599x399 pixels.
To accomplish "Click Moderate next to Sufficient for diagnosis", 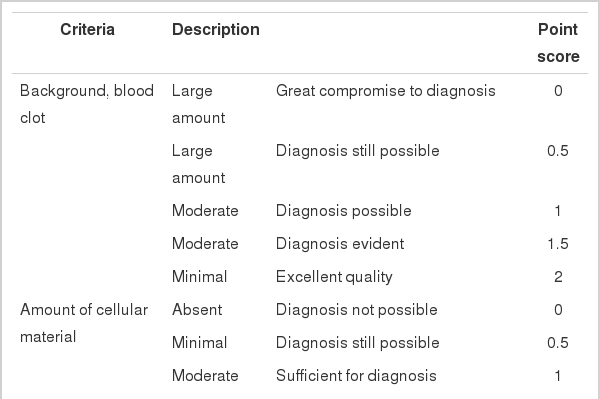I will [x=205, y=376].
